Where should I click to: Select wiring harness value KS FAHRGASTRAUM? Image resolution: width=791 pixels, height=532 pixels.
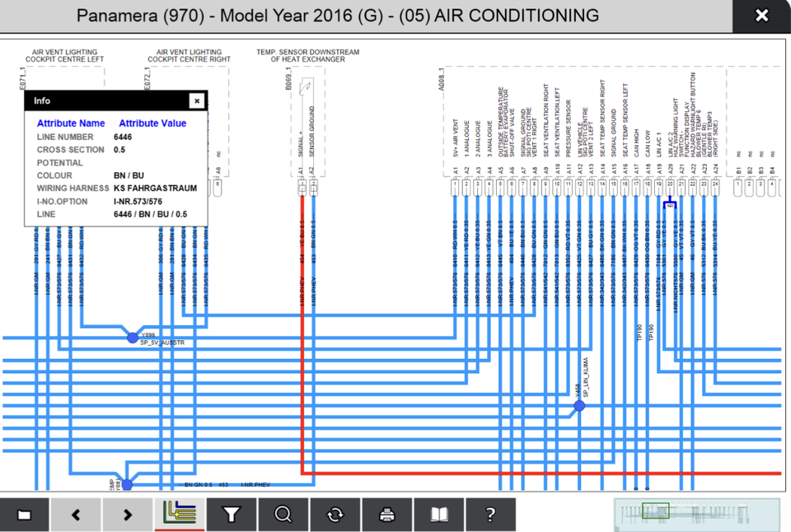tap(156, 188)
